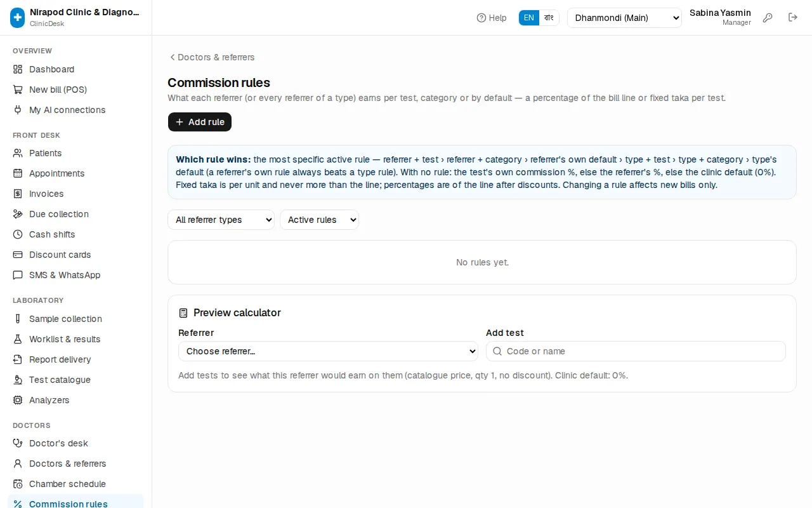The width and height of the screenshot is (812, 508).
Task: Open the All referrer types filter
Action: (221, 220)
